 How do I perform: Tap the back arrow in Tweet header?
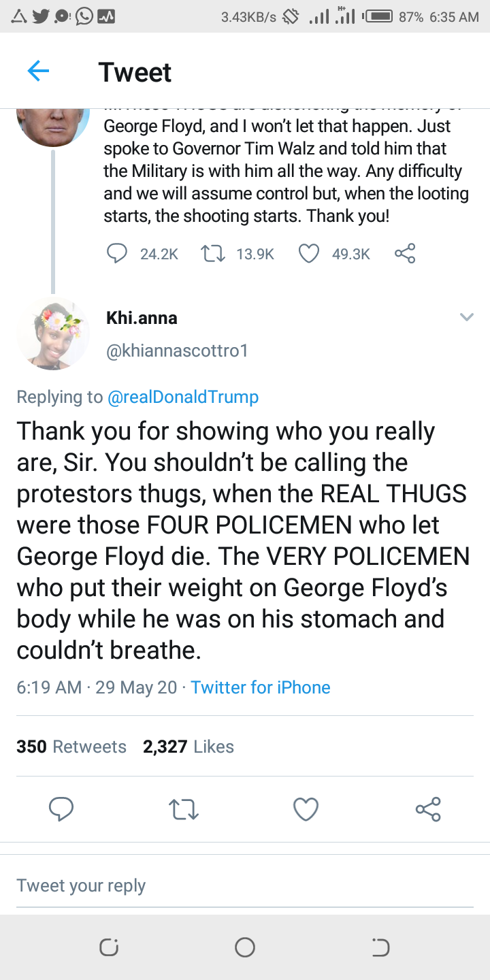tap(38, 71)
